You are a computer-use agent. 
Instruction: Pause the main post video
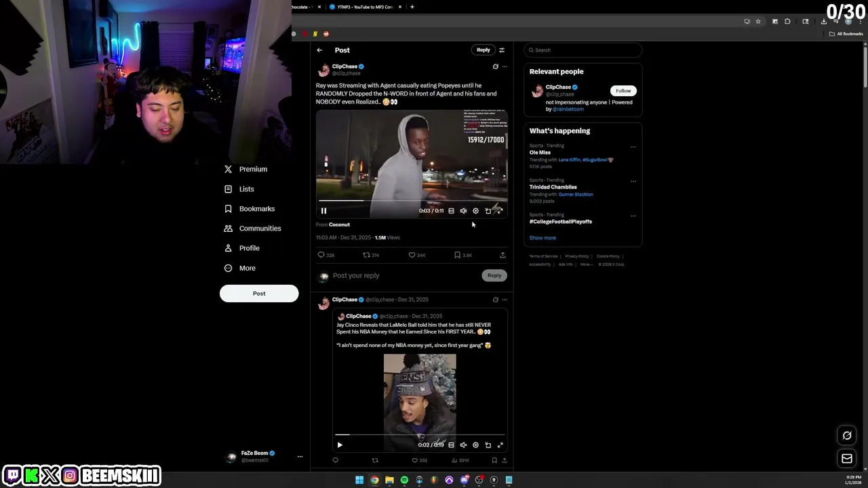(x=323, y=211)
